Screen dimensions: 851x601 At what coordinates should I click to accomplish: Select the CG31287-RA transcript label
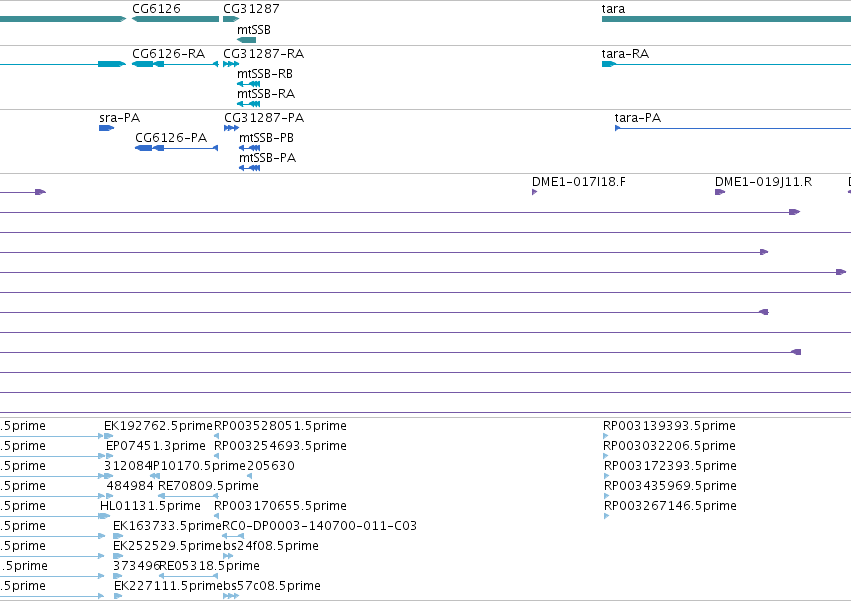tap(264, 54)
